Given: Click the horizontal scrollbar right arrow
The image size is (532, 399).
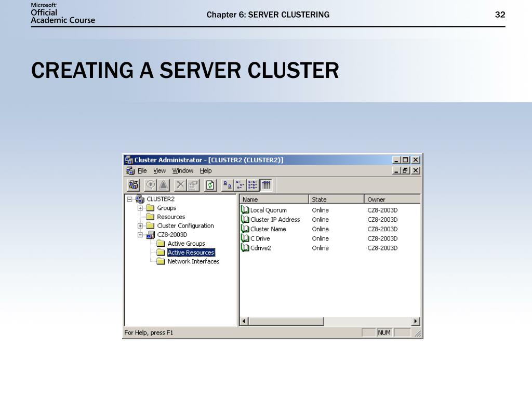Looking at the screenshot, I should (416, 321).
